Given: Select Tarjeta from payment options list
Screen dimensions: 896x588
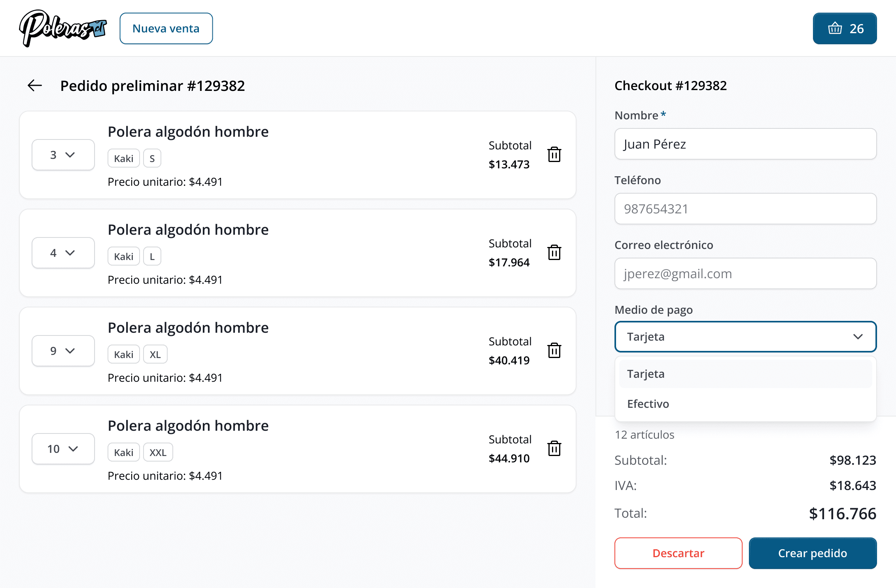Looking at the screenshot, I should point(745,374).
